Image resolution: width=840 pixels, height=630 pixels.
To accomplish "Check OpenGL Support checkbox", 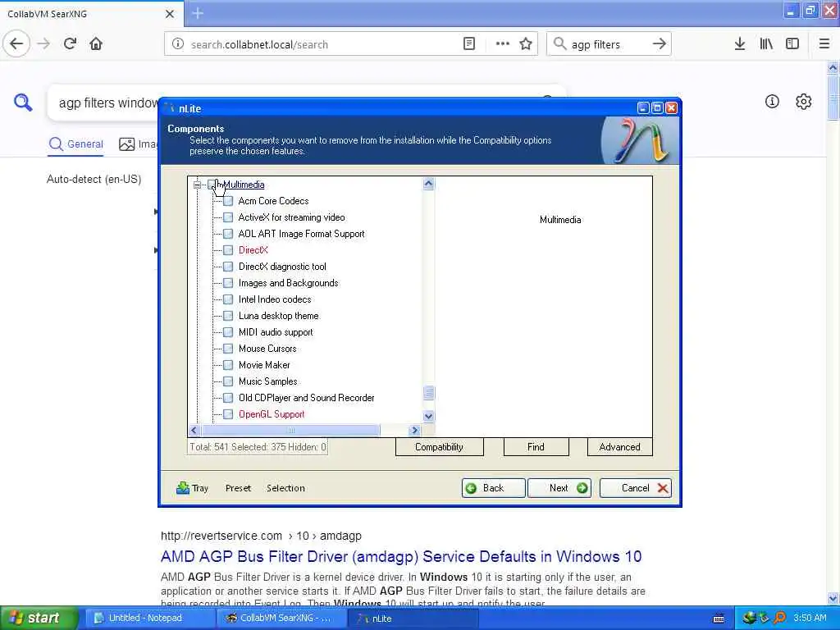I will 228,414.
